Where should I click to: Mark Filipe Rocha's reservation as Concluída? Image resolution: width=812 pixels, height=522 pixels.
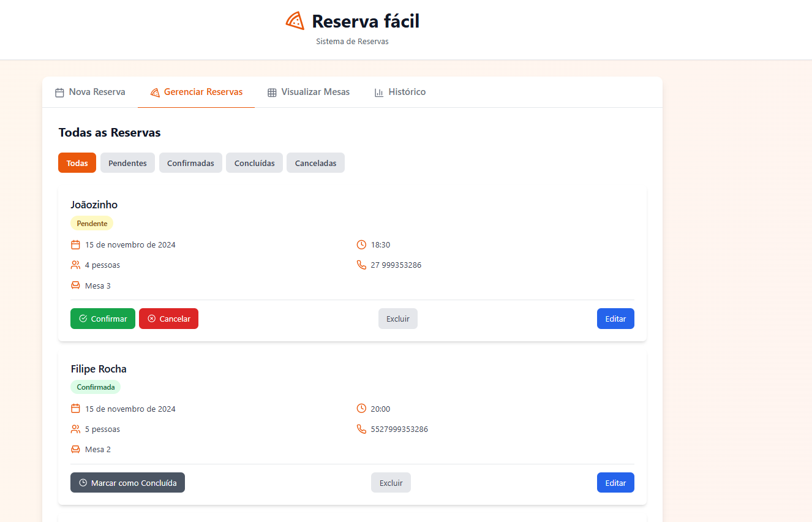pyautogui.click(x=127, y=483)
